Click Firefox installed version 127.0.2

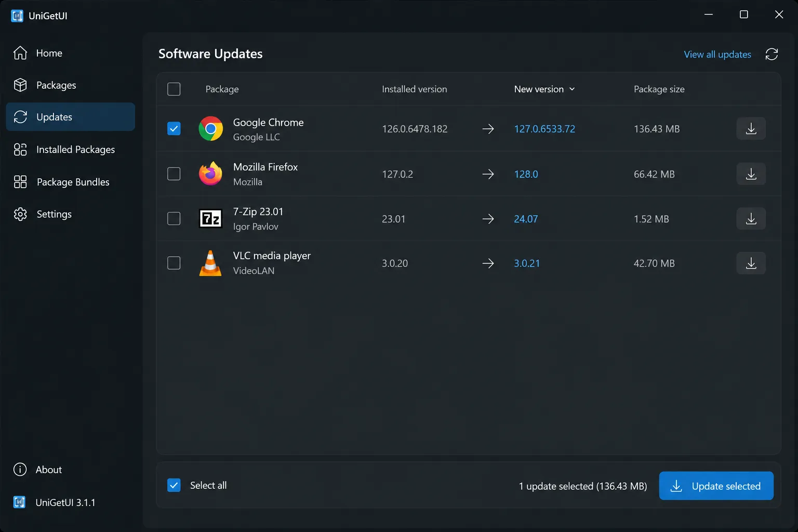pos(397,174)
